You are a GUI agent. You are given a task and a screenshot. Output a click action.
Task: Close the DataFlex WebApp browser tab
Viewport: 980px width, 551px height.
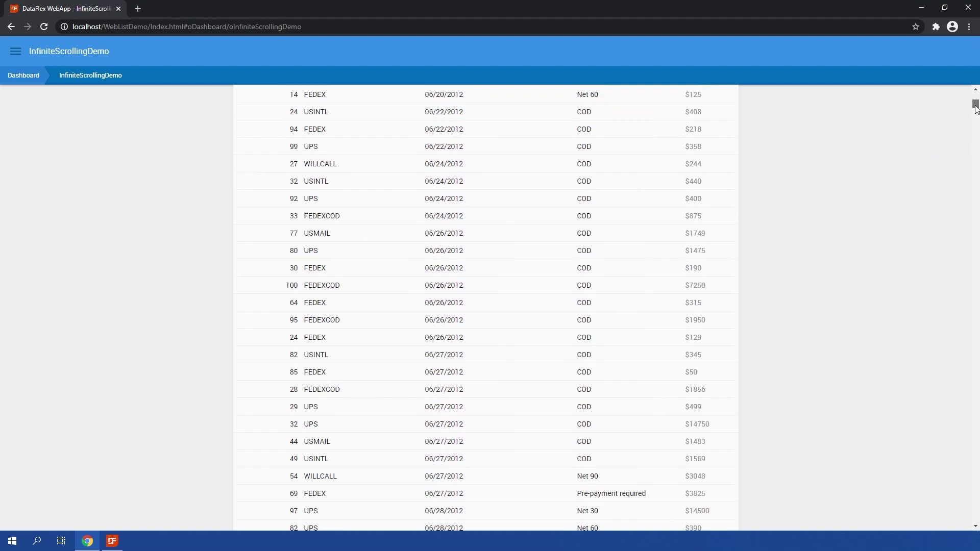(x=118, y=9)
